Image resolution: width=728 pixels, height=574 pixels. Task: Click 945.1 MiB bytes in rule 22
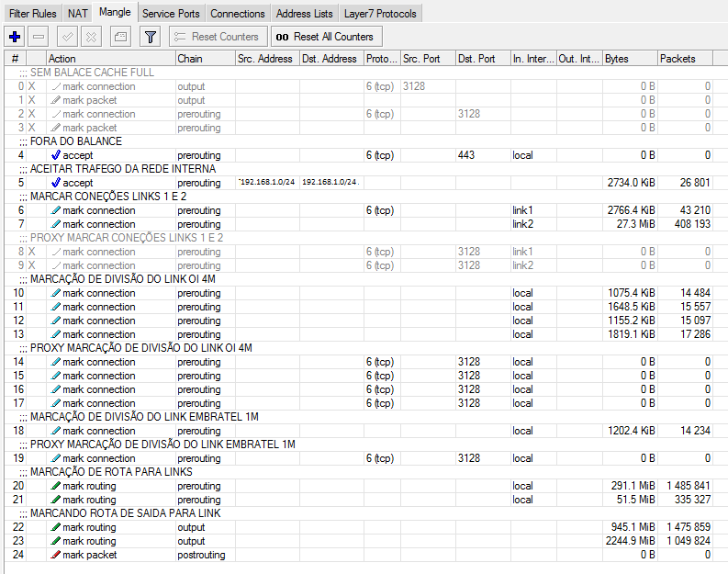coord(633,527)
